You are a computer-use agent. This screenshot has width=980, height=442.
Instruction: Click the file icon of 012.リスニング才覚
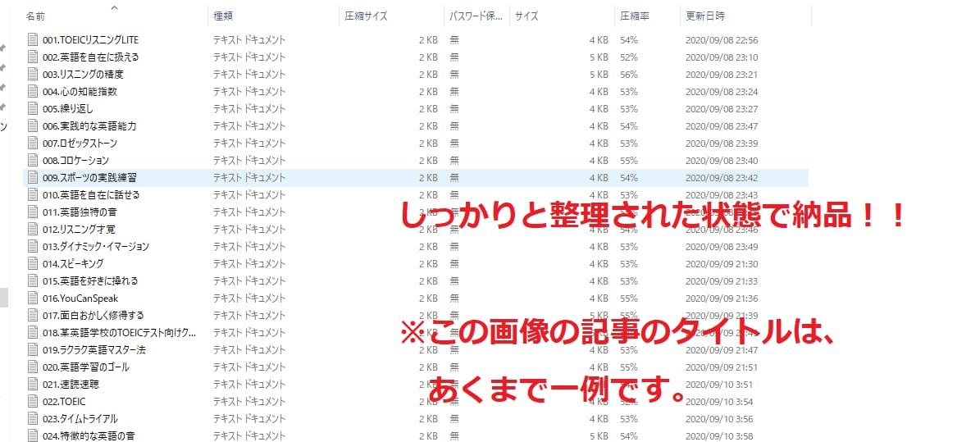point(33,229)
